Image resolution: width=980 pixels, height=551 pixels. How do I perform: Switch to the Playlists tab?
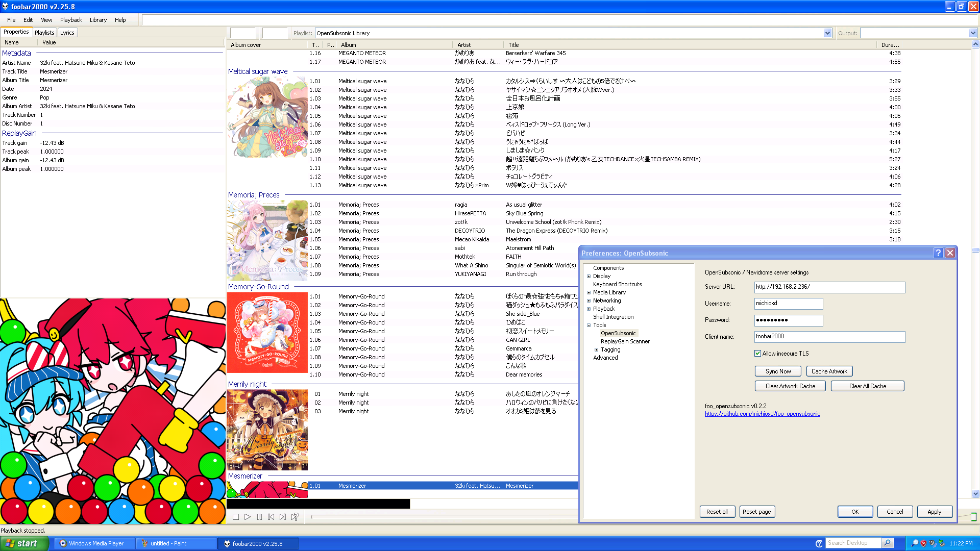click(x=44, y=33)
